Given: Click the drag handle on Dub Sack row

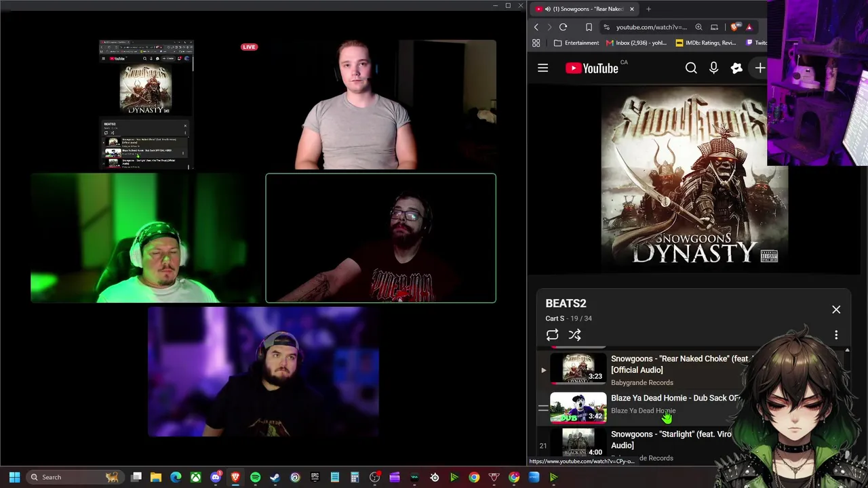Looking at the screenshot, I should (543, 408).
